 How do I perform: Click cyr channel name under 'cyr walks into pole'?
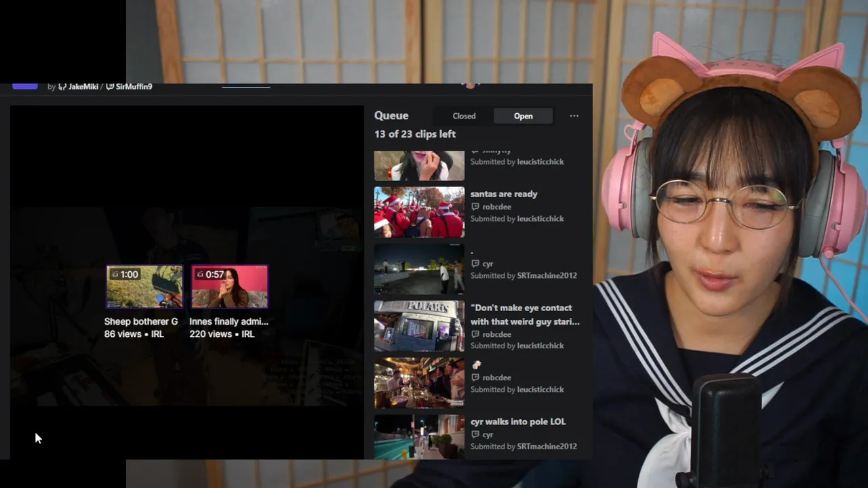pyautogui.click(x=488, y=434)
